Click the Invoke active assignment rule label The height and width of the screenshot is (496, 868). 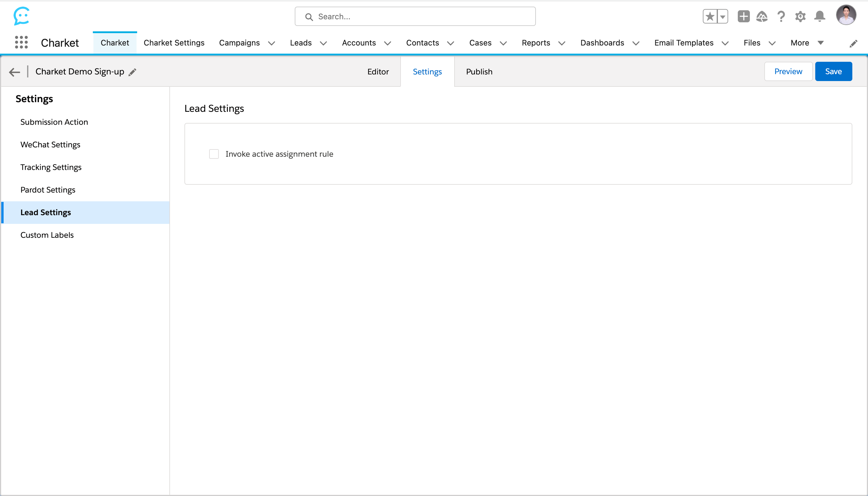[279, 154]
